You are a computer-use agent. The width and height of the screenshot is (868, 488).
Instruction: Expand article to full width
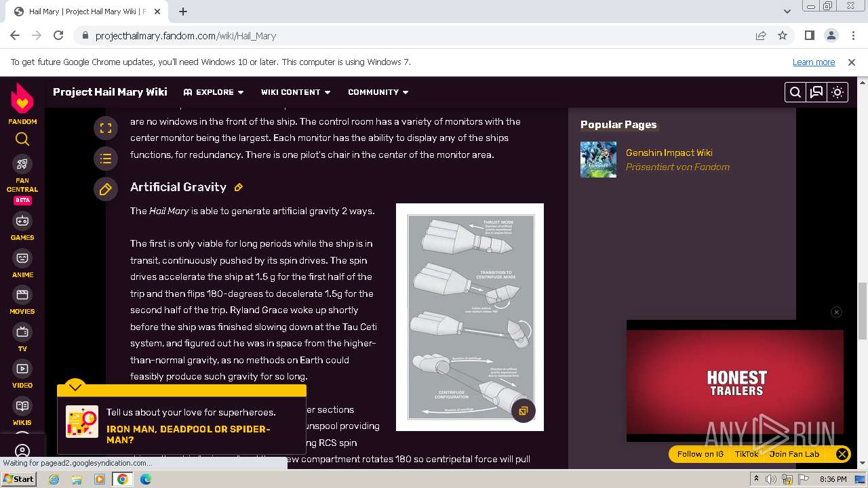pyautogui.click(x=105, y=127)
